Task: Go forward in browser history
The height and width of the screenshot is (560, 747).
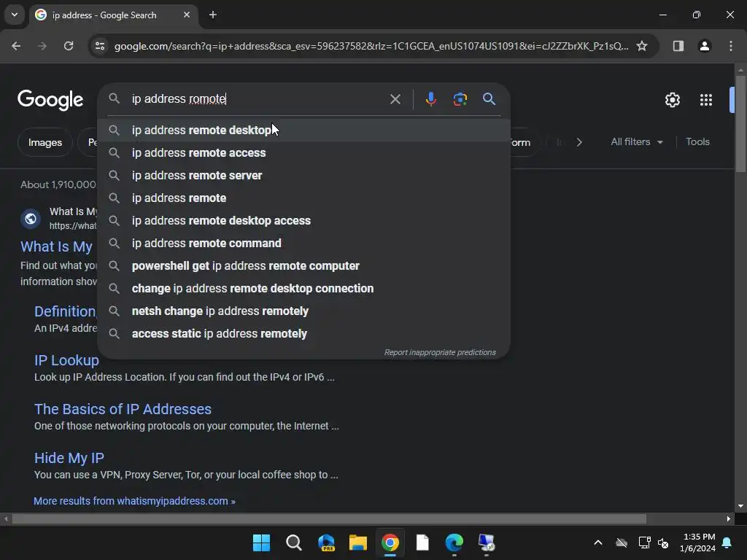Action: pyautogui.click(x=42, y=46)
